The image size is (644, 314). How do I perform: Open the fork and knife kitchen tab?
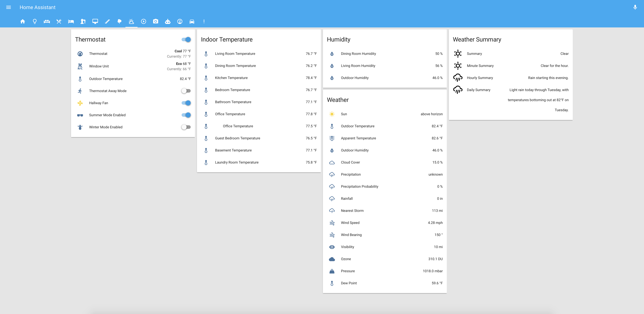point(59,22)
